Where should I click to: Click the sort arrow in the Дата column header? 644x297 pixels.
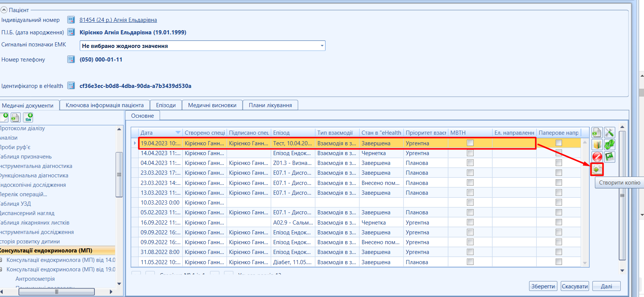178,132
